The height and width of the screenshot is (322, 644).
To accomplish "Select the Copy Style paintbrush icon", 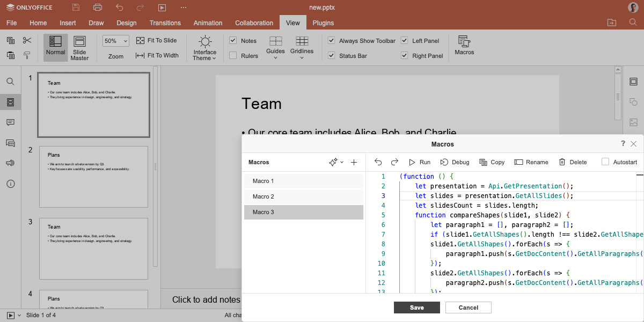I will pos(27,55).
